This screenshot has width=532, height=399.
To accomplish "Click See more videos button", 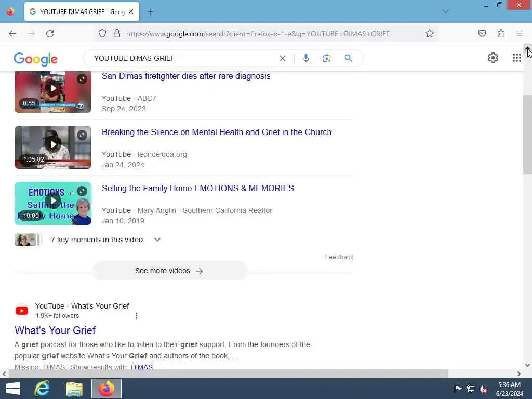I will tap(170, 271).
